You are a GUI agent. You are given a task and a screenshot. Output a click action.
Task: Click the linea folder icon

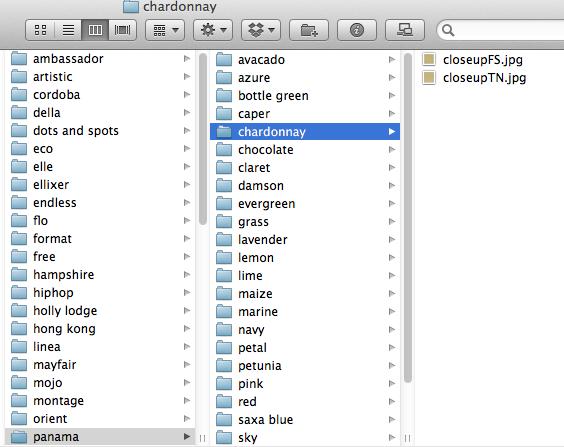click(x=19, y=346)
